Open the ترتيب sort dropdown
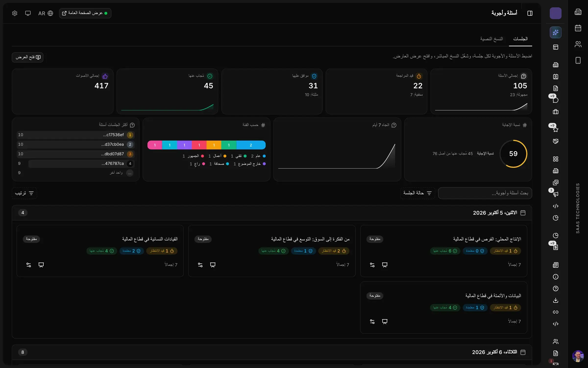The width and height of the screenshot is (588, 368). click(24, 193)
